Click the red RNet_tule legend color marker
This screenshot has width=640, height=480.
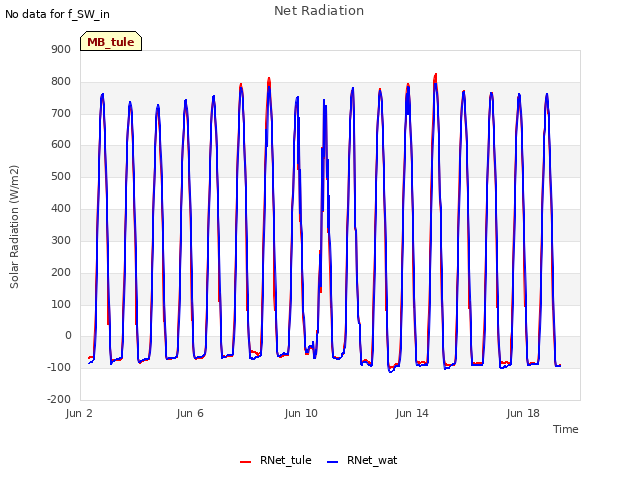tap(245, 462)
